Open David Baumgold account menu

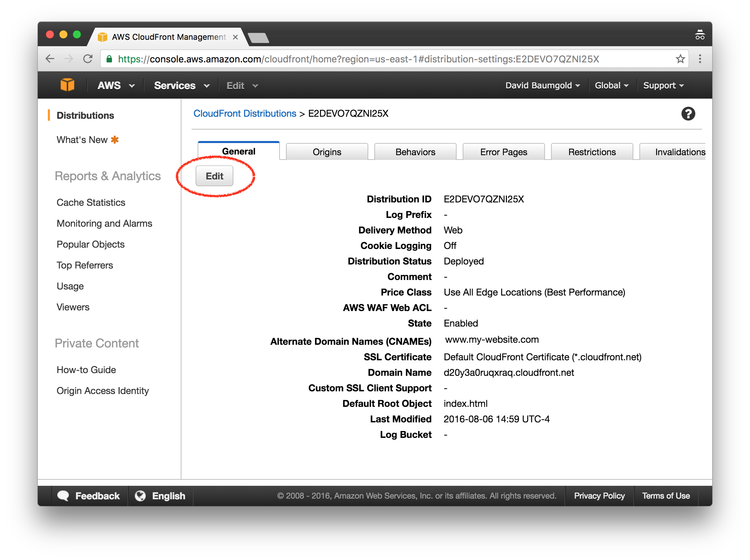click(x=542, y=85)
